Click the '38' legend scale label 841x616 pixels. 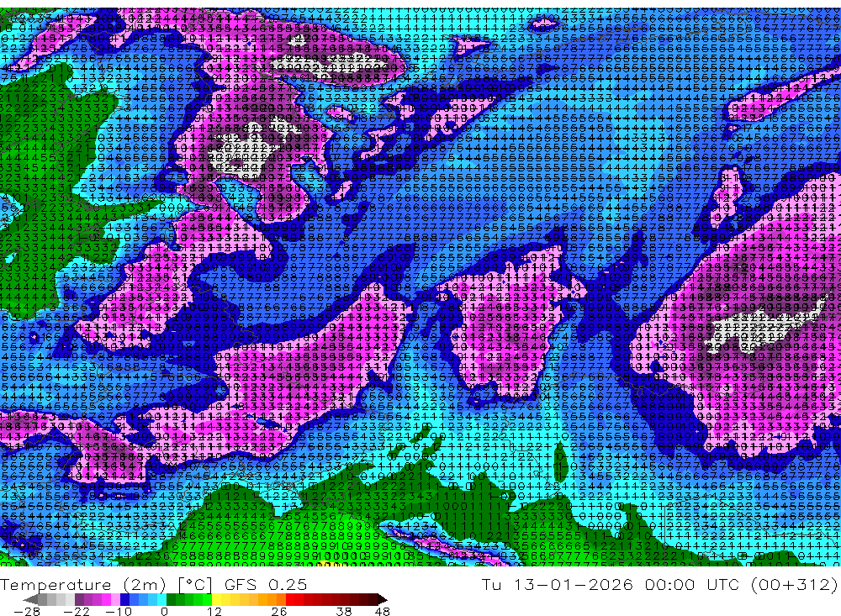(343, 612)
